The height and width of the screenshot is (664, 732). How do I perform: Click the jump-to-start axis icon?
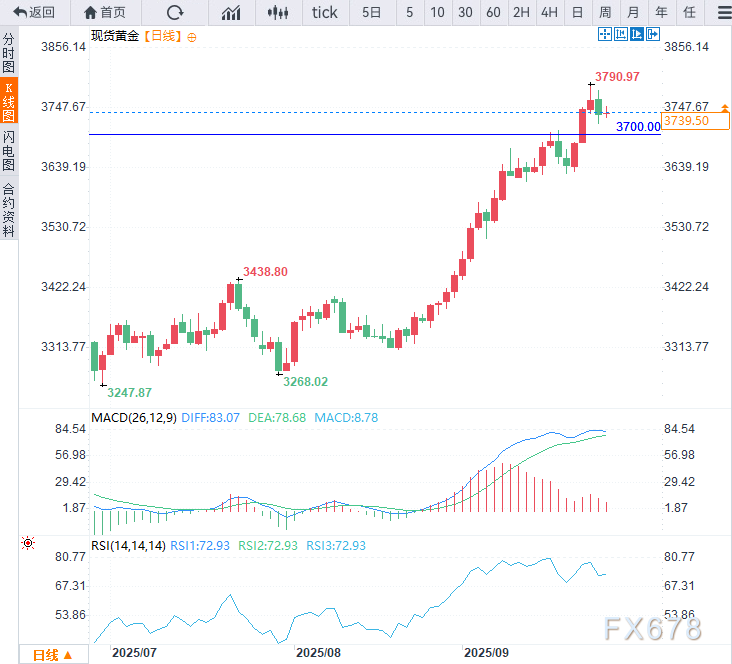[621, 34]
